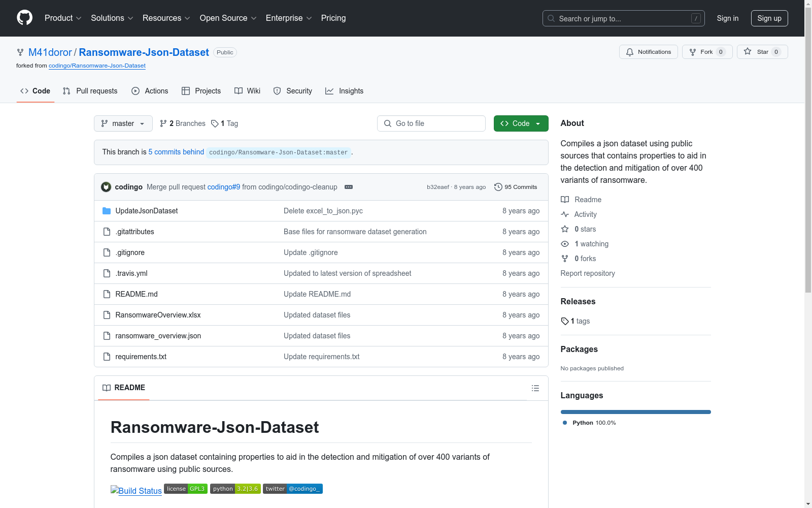Screen dimensions: 812x508
Task: Click the Go to file input
Action: pyautogui.click(x=431, y=123)
